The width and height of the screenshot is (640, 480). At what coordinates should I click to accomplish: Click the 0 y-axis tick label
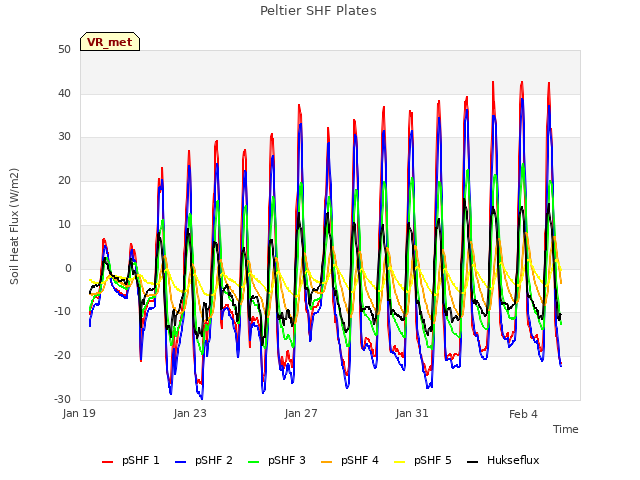click(x=68, y=268)
